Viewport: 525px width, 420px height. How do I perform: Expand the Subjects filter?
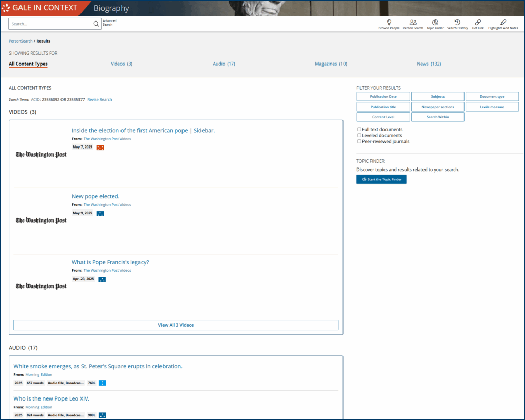pyautogui.click(x=438, y=97)
